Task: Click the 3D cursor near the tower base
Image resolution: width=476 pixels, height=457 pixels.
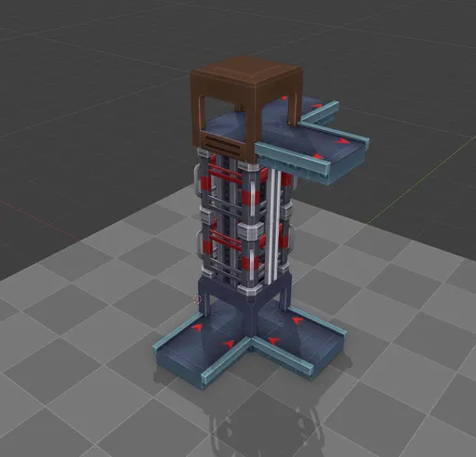Action: click(x=197, y=299)
